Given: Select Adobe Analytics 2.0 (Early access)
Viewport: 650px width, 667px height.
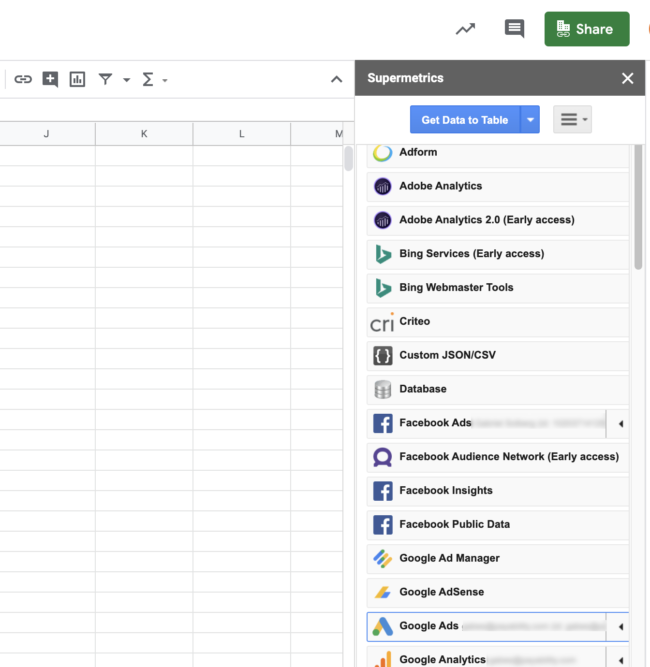Looking at the screenshot, I should [x=498, y=220].
